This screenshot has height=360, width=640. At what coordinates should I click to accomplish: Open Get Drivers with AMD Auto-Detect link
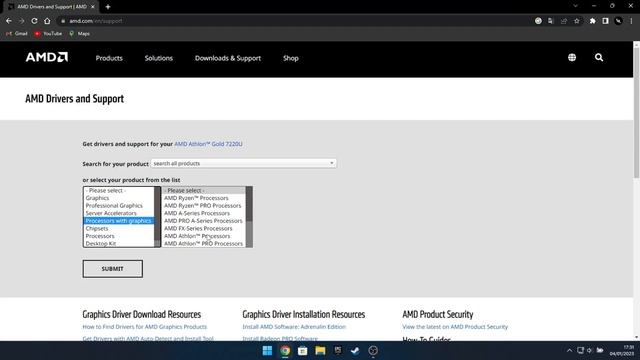tap(148, 339)
